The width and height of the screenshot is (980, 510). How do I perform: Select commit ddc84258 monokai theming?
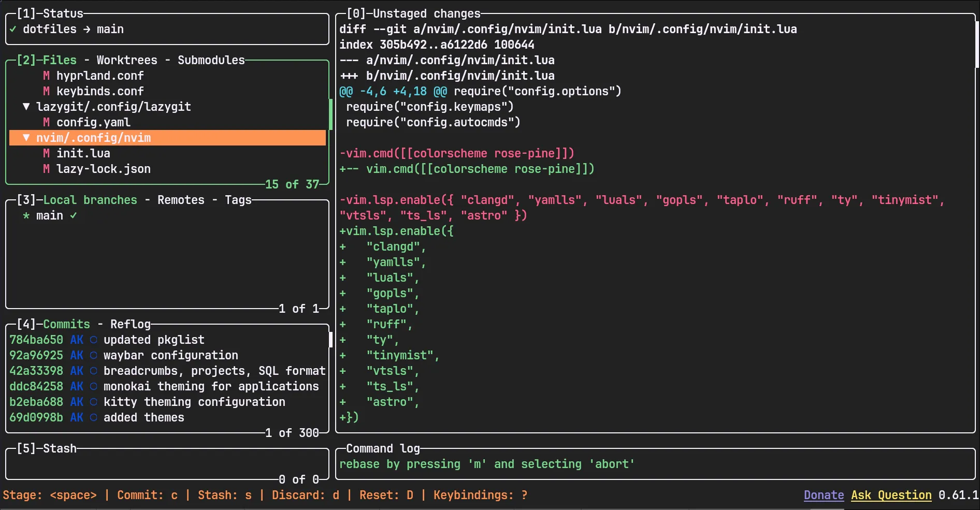click(x=167, y=386)
